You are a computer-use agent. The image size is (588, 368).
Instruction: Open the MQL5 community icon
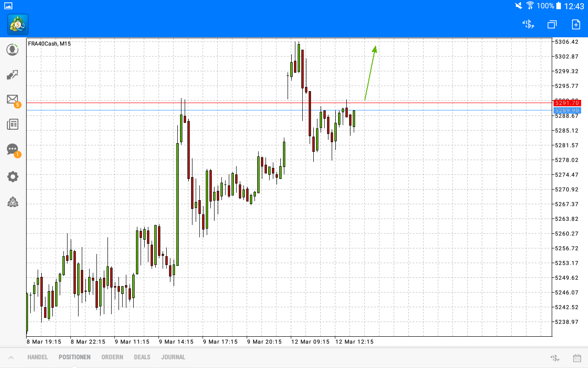12,202
